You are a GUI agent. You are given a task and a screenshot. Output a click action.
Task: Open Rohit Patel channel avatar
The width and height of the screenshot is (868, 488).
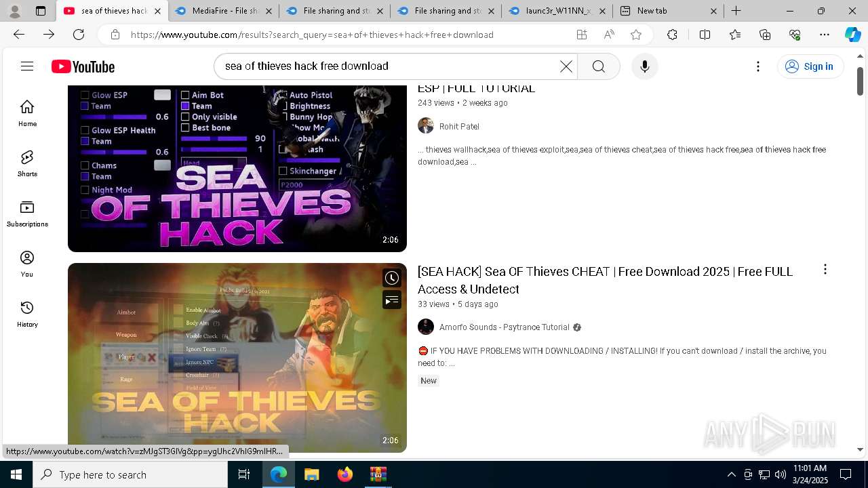coord(426,126)
